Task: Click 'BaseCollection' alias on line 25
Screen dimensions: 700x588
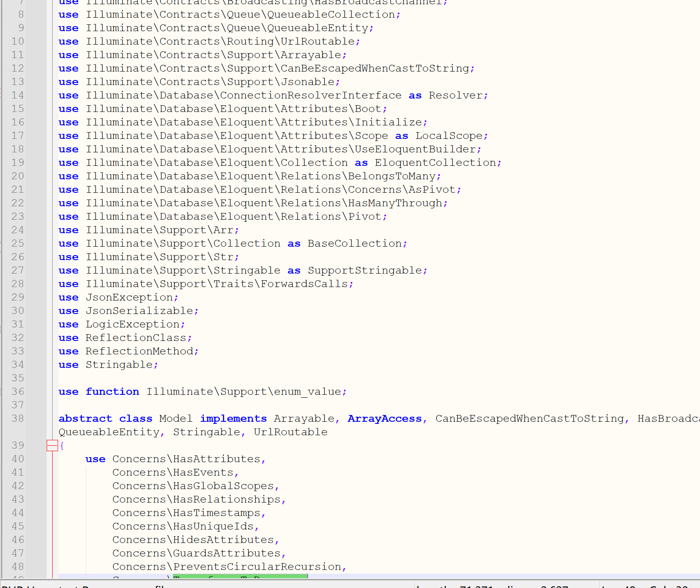Action: pos(354,243)
